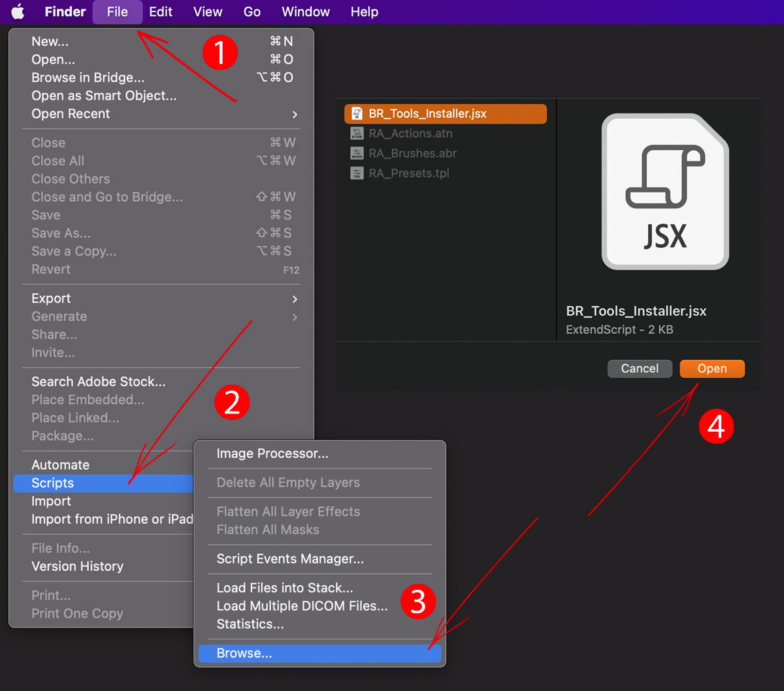Click the Cancel button
Viewport: 784px width, 691px height.
[x=640, y=368]
